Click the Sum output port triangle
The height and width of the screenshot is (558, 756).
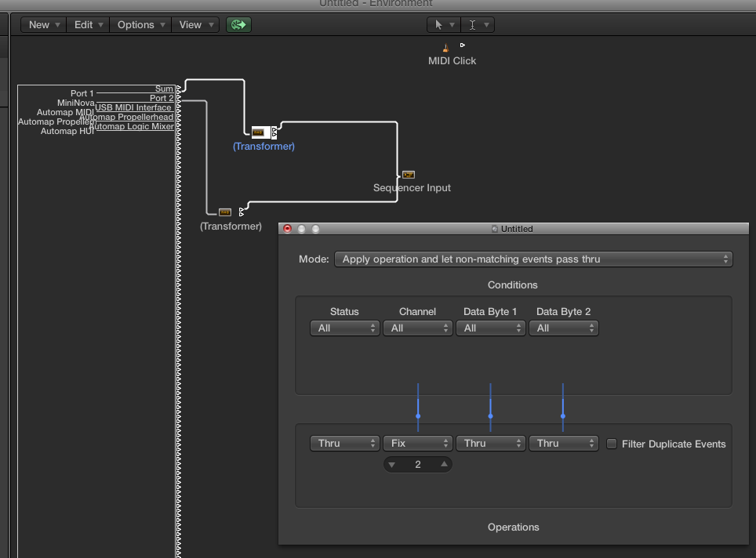point(179,89)
